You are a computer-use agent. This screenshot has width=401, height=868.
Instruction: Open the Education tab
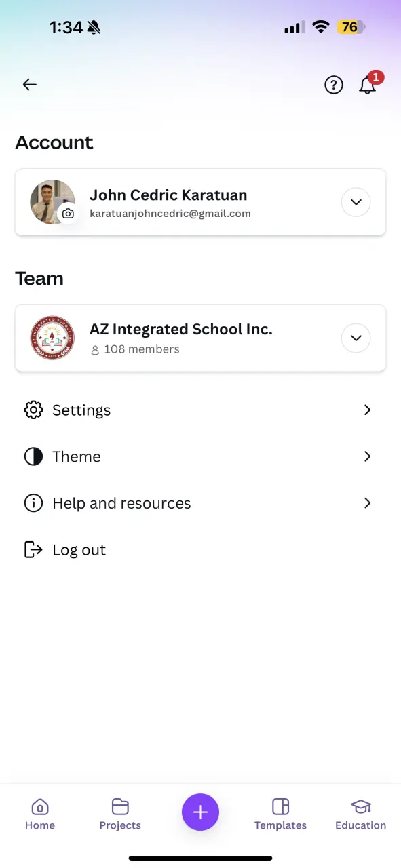360,814
